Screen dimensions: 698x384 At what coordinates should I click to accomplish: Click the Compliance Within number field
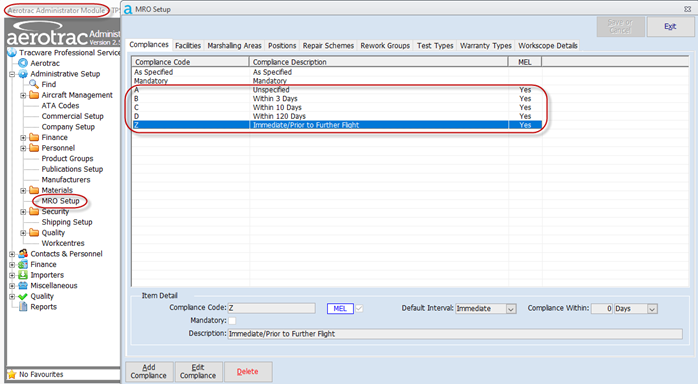(602, 309)
